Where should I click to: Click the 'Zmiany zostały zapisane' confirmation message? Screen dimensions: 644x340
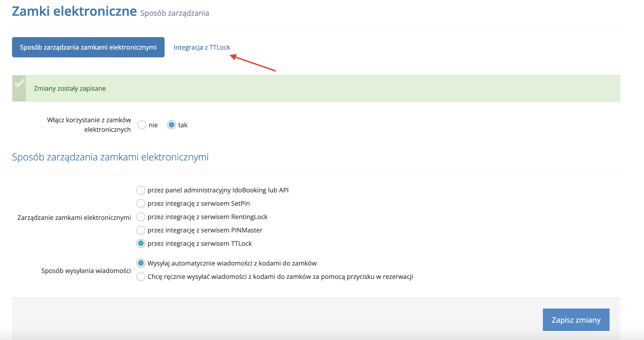tap(70, 88)
